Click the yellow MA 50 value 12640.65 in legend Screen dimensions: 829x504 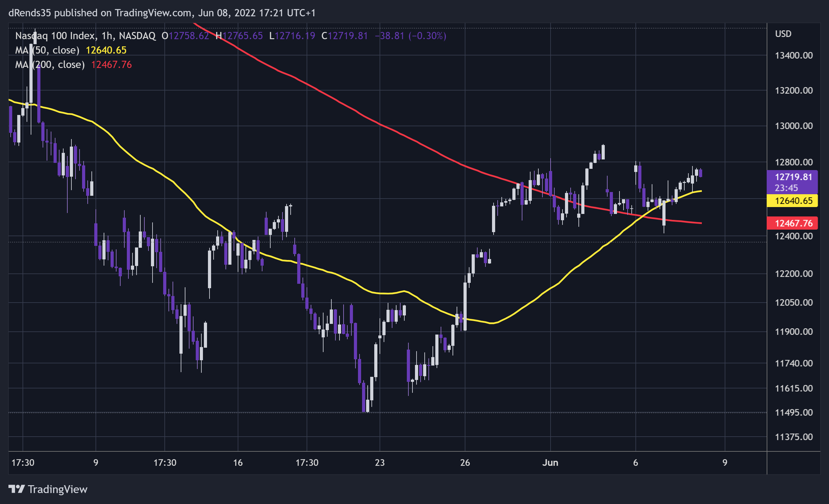pos(106,50)
